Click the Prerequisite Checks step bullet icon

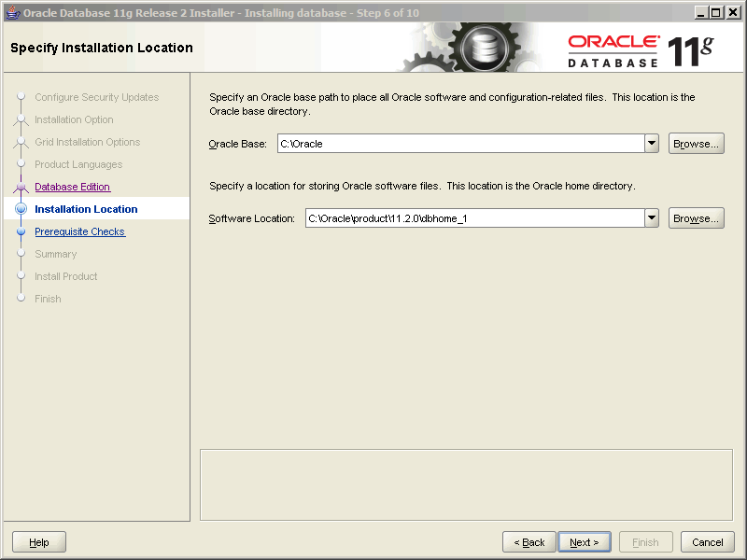[x=21, y=231]
